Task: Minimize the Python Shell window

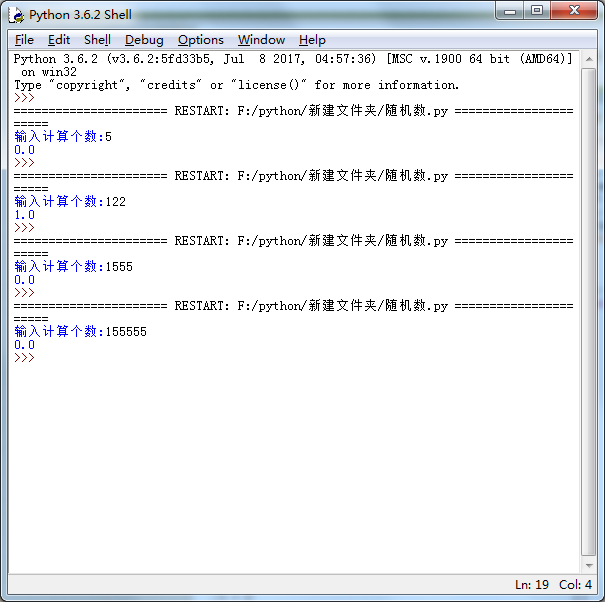Action: tap(510, 11)
